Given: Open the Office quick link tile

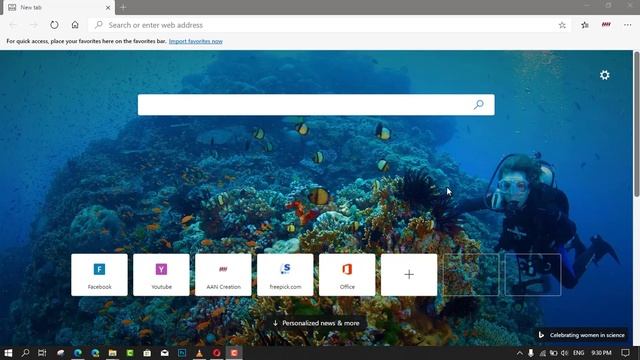Looking at the screenshot, I should tap(347, 275).
